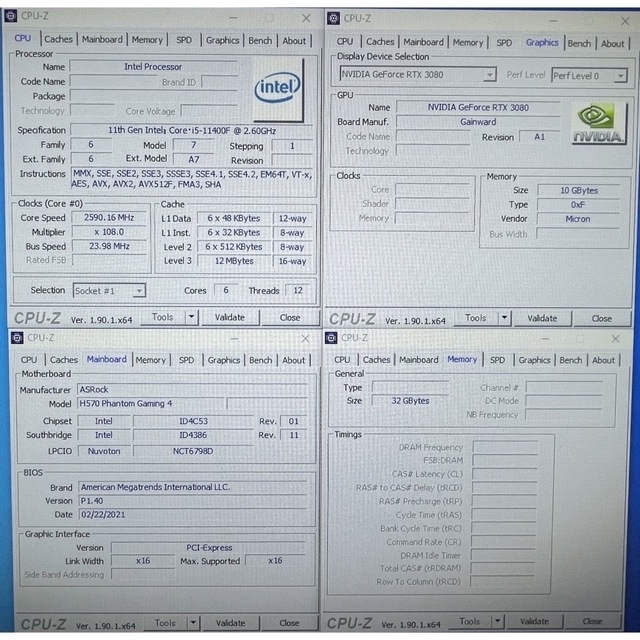Click Validate button in Graphics window
Screen dimensions: 640x640
click(542, 318)
